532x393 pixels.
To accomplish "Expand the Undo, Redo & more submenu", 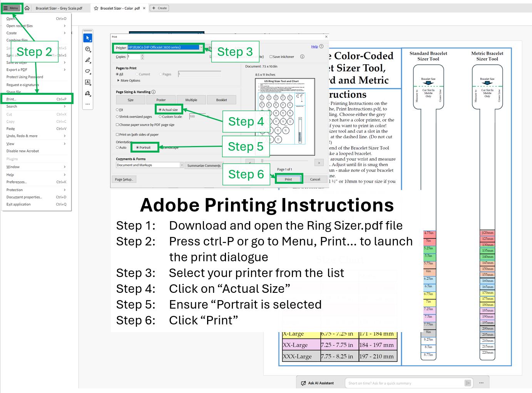I will (36, 136).
